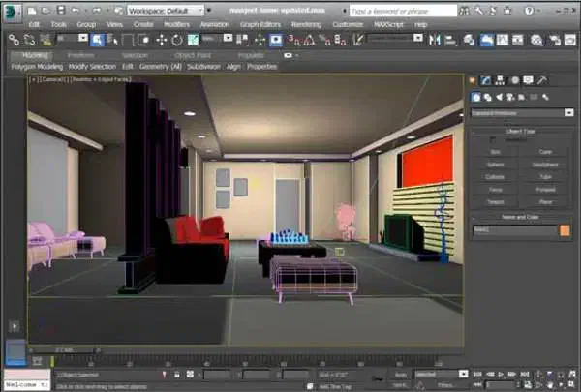Open the Rendering menu
The height and width of the screenshot is (392, 581).
click(306, 23)
